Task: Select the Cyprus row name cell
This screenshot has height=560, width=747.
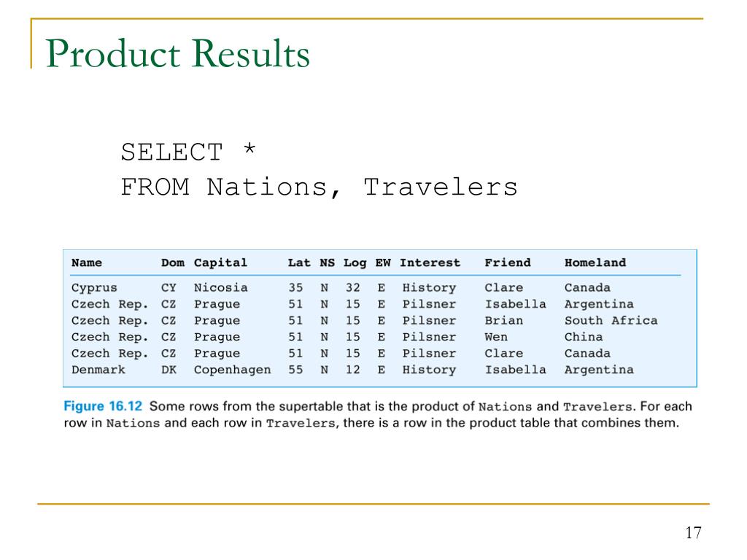Action: 94,287
